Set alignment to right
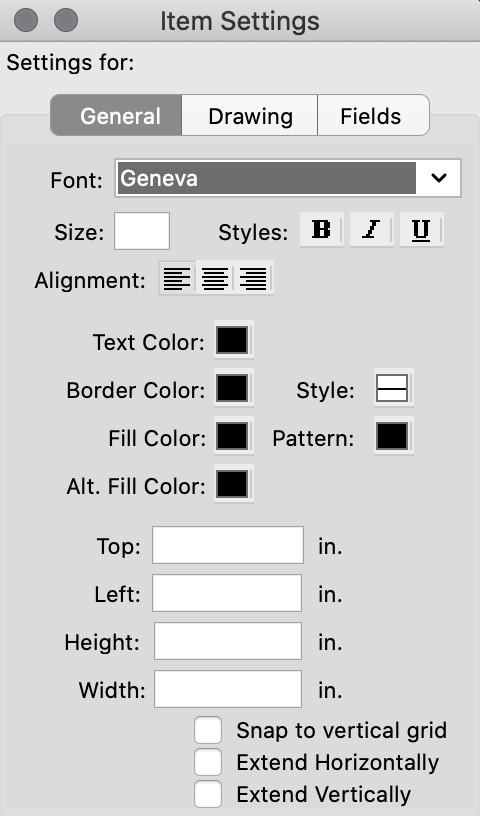 click(x=254, y=278)
